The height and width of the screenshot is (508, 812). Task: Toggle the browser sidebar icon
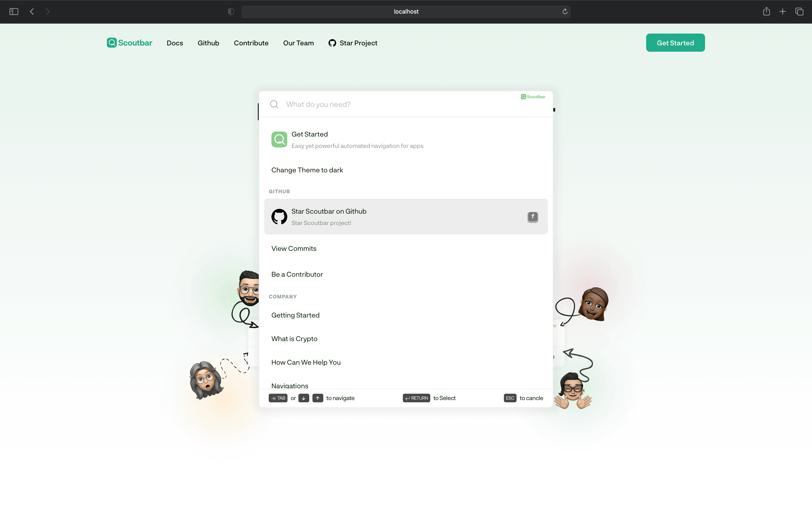tap(14, 11)
